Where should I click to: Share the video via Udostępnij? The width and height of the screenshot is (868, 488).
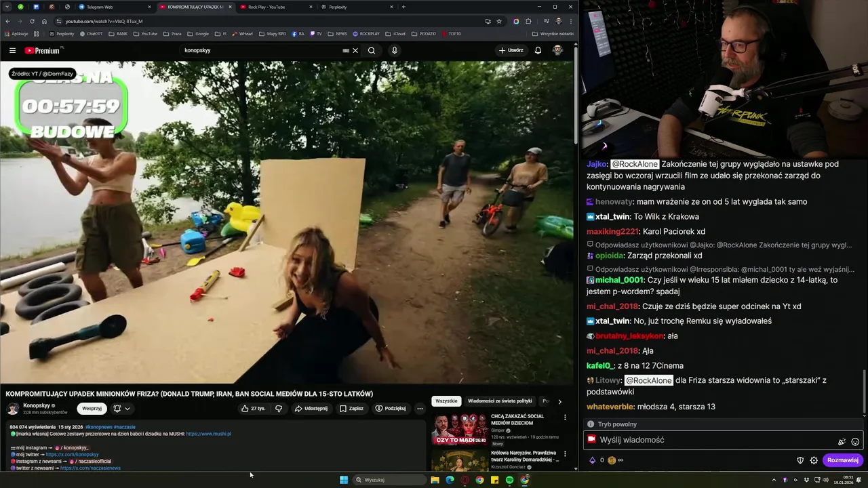point(311,409)
